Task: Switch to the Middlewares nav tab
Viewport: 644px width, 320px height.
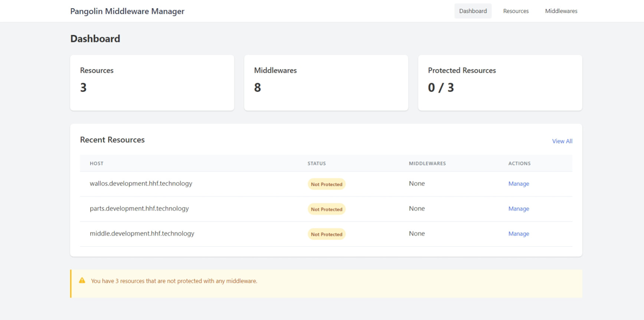Action: [561, 11]
